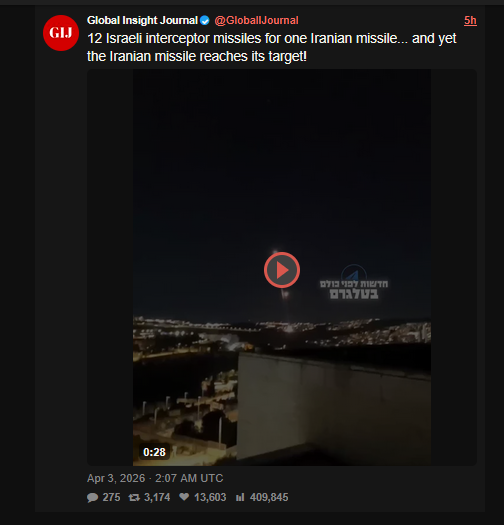Click the 3,174 retweets count
Screen dimensions: 504x525
[157, 497]
